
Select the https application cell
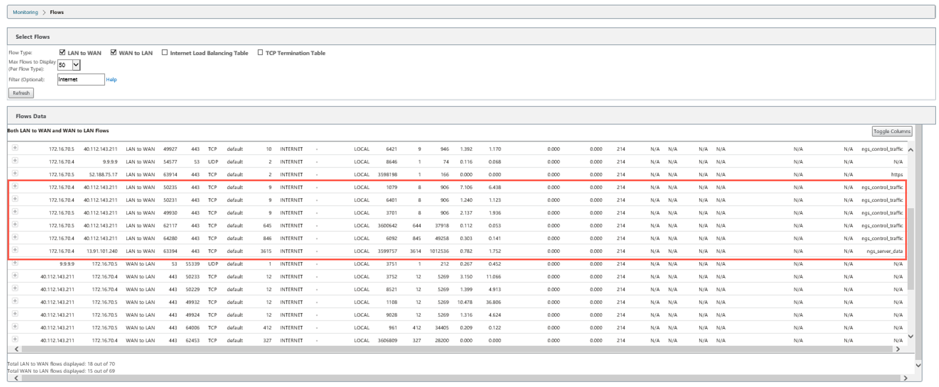896,174
